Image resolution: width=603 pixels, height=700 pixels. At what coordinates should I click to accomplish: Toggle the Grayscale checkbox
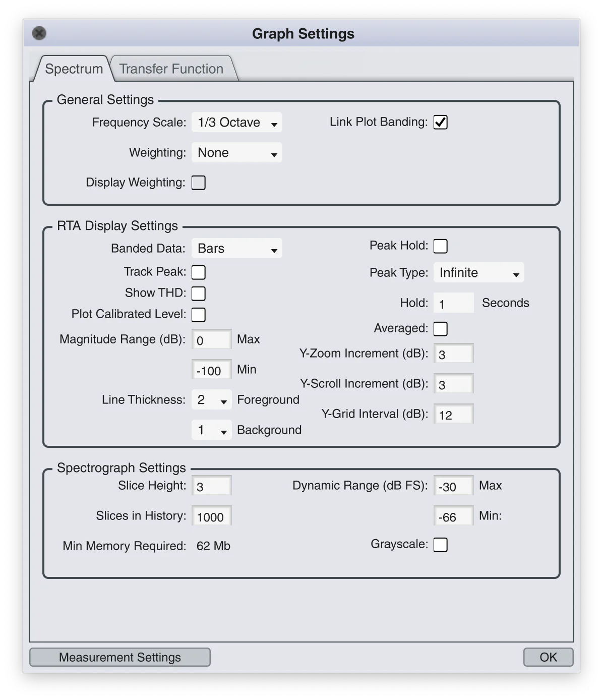click(x=440, y=545)
